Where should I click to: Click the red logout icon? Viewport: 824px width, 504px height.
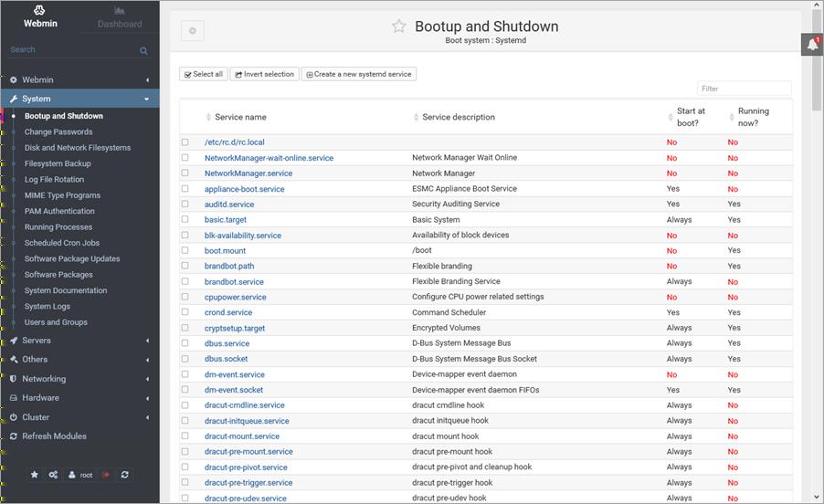coord(106,475)
